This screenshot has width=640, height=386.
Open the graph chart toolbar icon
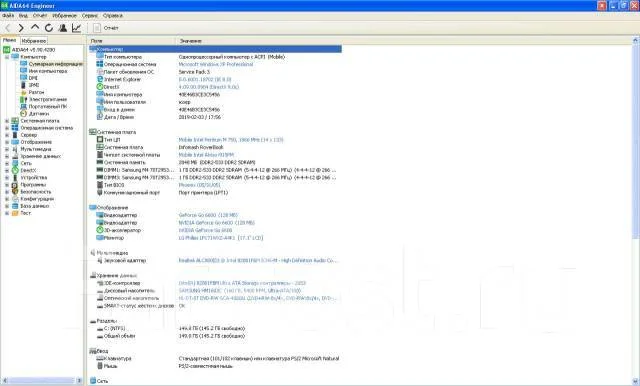point(76,28)
